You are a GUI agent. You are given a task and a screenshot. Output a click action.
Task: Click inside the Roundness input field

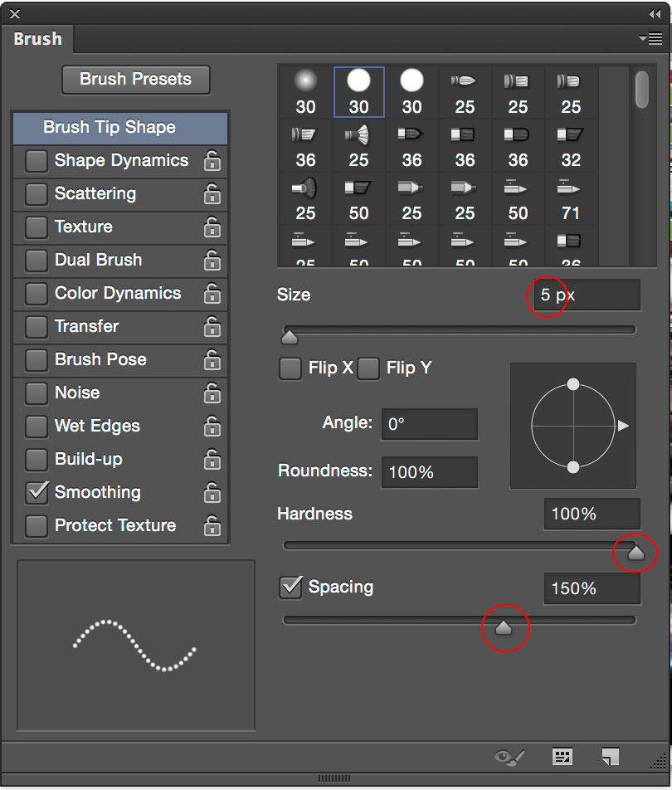click(429, 471)
